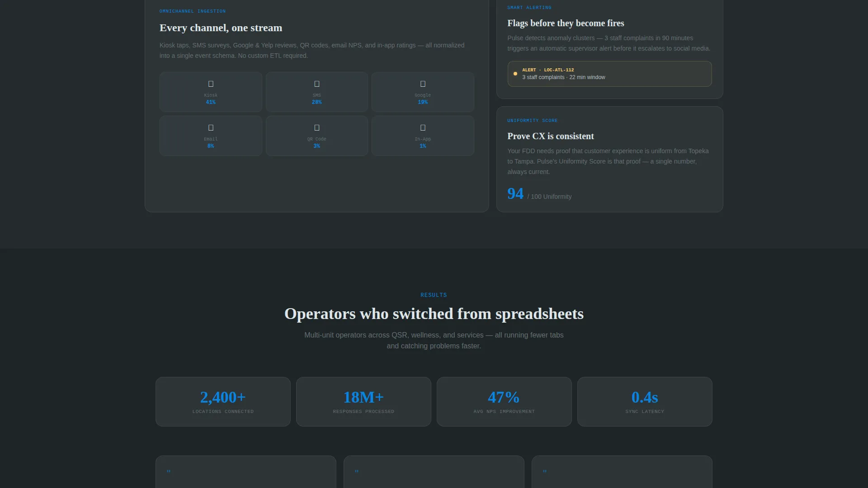Click the 18M+ responses stat
Image resolution: width=868 pixels, height=488 pixels.
pyautogui.click(x=363, y=398)
